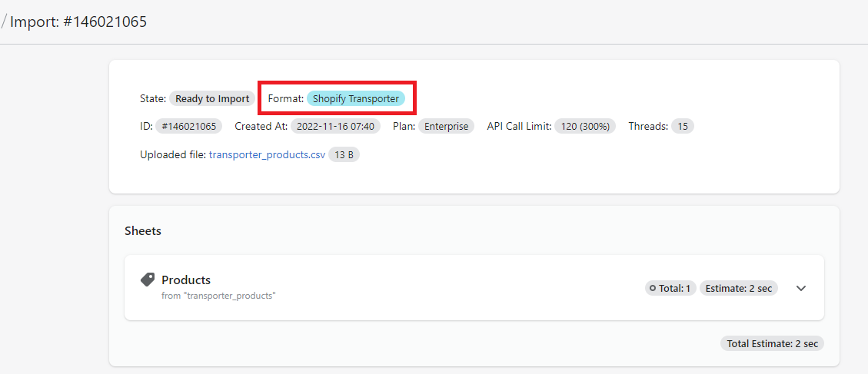The height and width of the screenshot is (374, 868).
Task: Open the transporter_products.csv file link
Action: 267,154
